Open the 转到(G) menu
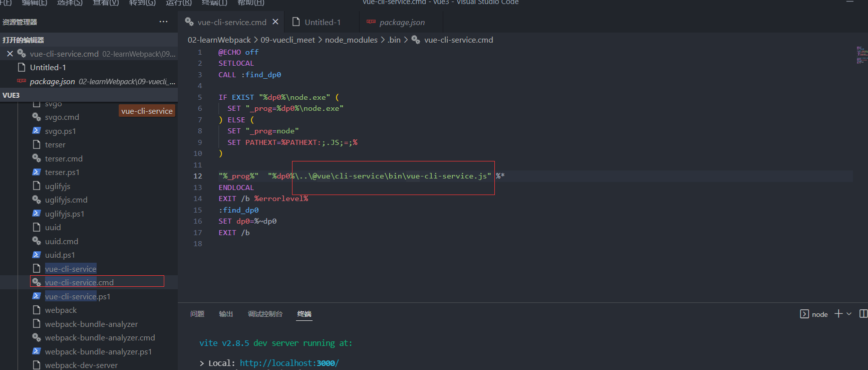The height and width of the screenshot is (370, 868). 143,3
